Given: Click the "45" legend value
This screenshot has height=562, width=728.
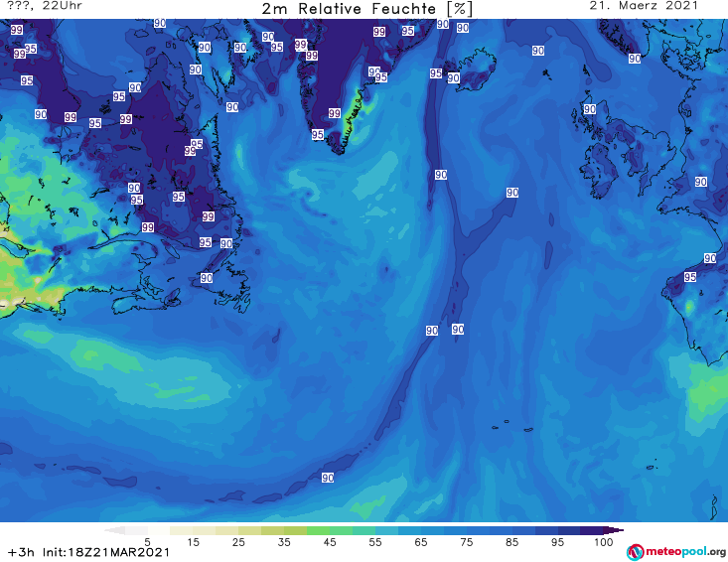Looking at the screenshot, I should tap(330, 541).
